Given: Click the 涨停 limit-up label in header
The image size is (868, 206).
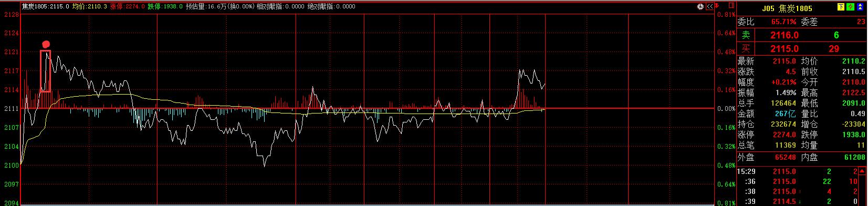Looking at the screenshot, I should click(x=117, y=6).
